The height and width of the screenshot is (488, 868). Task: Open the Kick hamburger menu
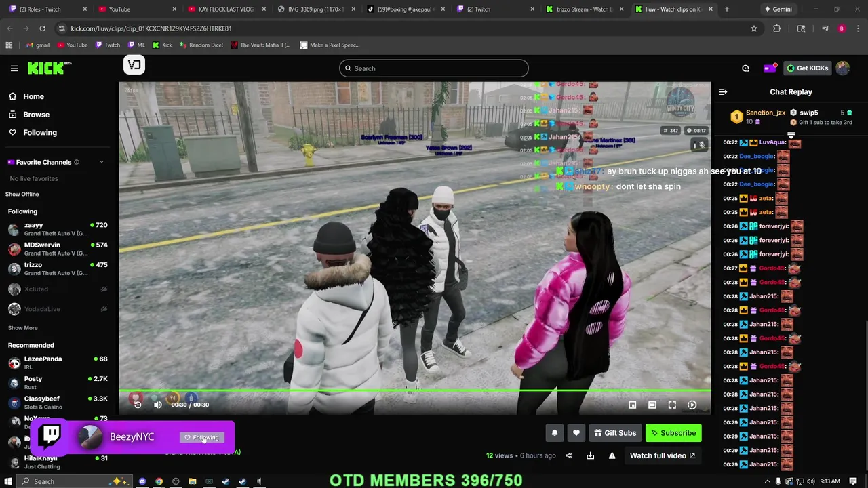tap(14, 68)
